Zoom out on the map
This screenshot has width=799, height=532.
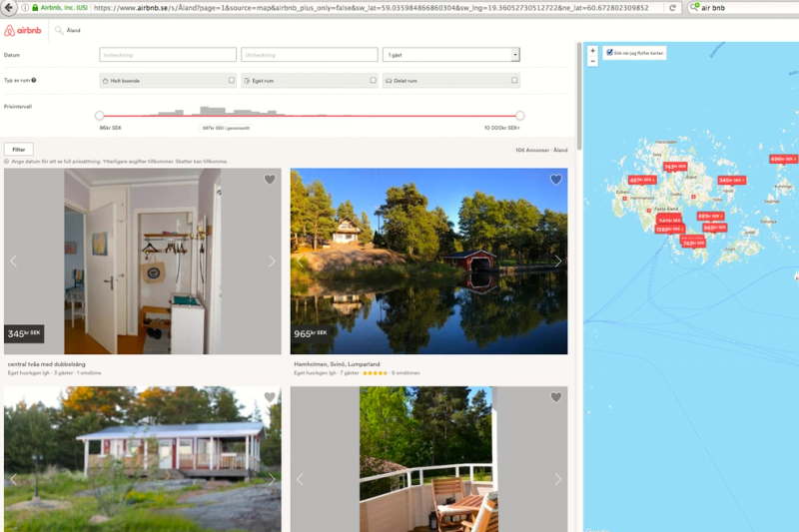[593, 61]
